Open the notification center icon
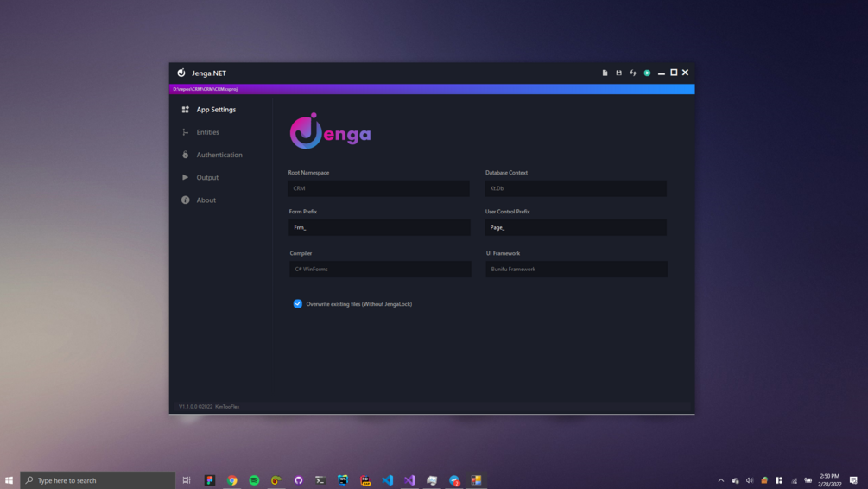The height and width of the screenshot is (489, 868). (853, 480)
